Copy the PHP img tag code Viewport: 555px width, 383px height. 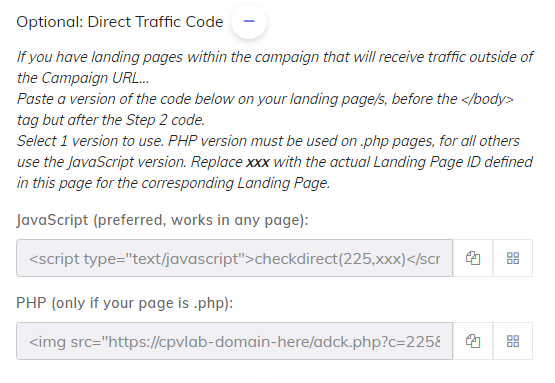[x=473, y=341]
